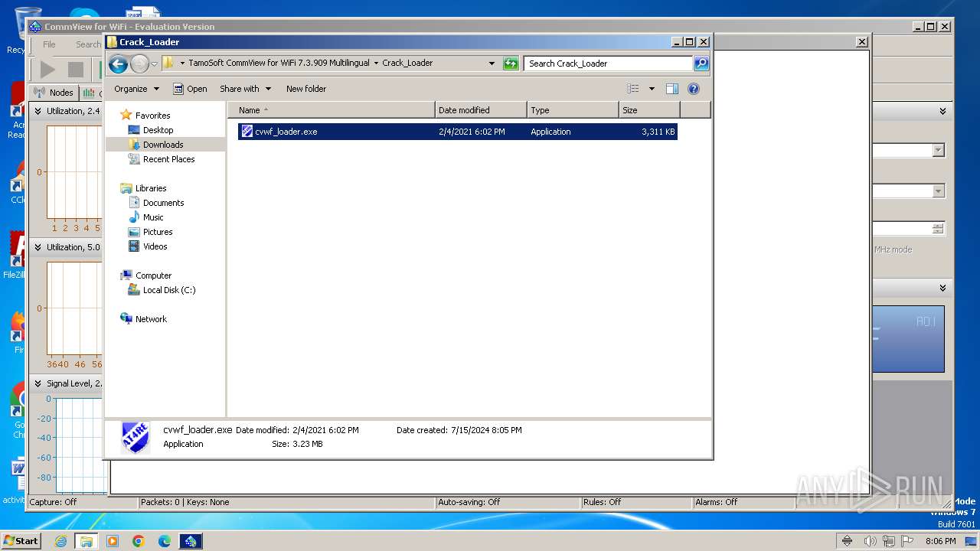Open the Organize menu
This screenshot has width=980, height=551.
pyautogui.click(x=136, y=89)
